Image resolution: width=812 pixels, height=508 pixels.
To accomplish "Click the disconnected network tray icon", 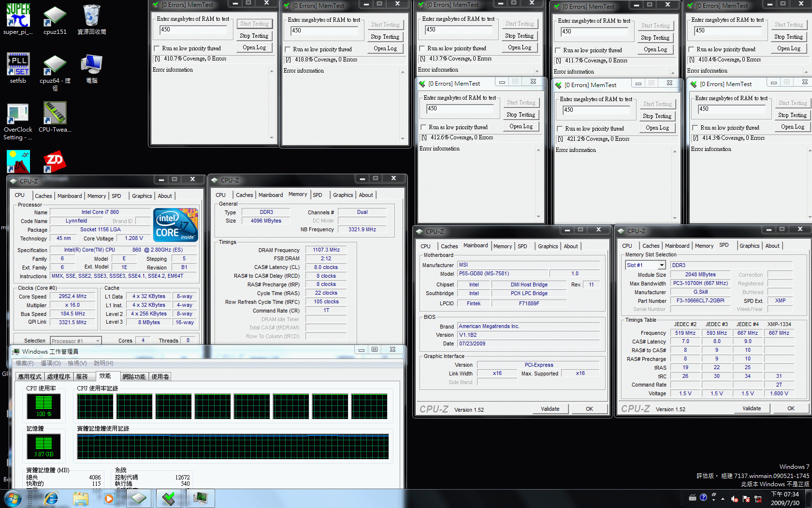I will tap(758, 499).
